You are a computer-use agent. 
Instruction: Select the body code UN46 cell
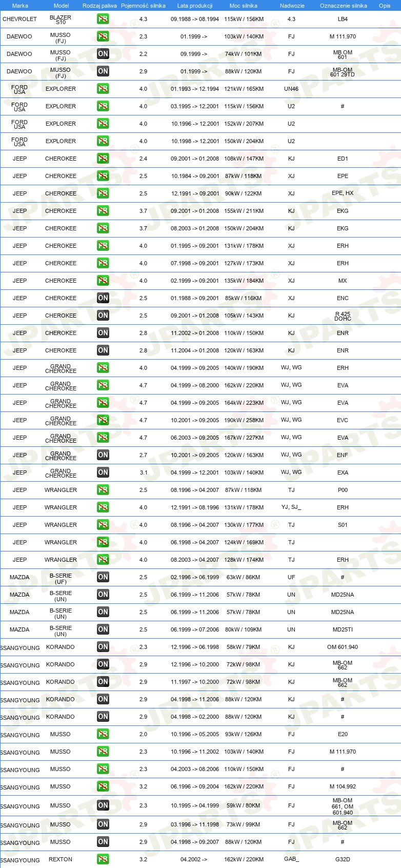pos(291,89)
